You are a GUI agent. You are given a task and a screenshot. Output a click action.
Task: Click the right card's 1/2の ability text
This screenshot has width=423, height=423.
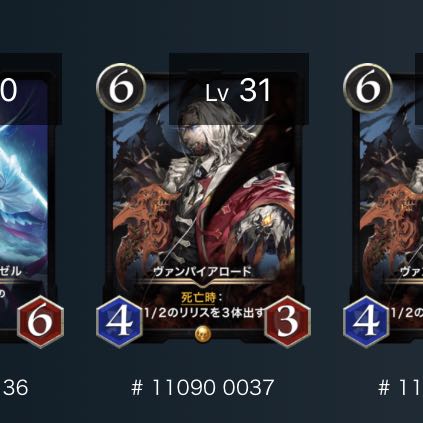(407, 313)
